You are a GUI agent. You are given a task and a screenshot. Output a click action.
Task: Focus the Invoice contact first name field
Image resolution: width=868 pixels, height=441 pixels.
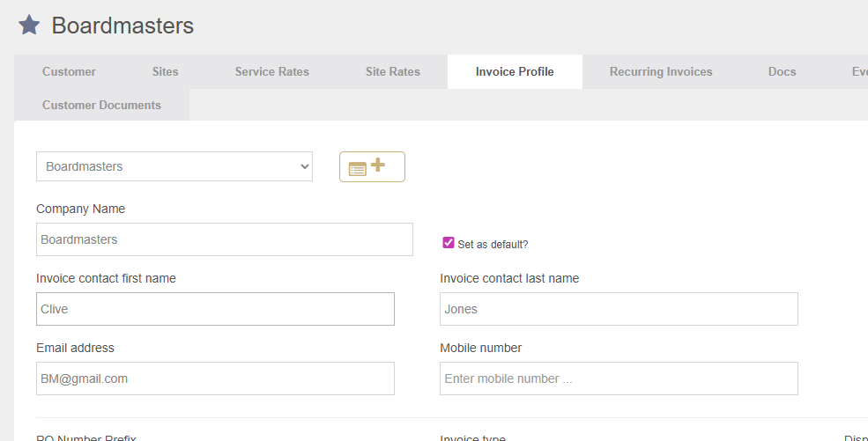(215, 309)
